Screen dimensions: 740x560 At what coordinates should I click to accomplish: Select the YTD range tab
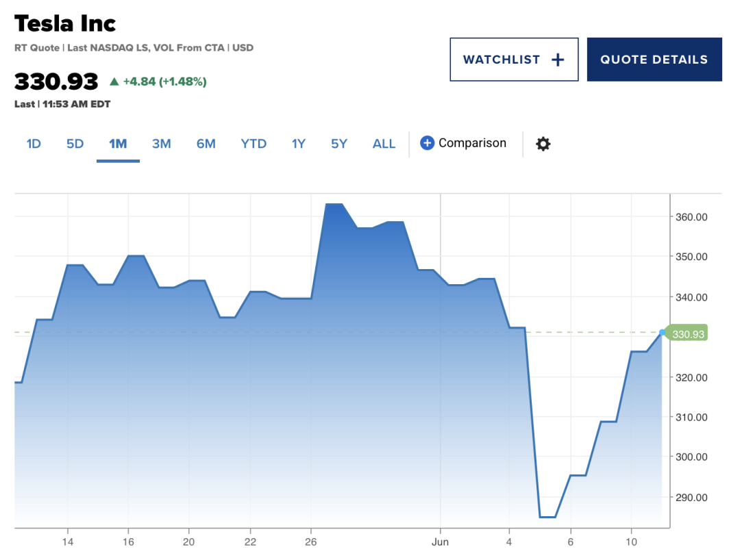tap(254, 144)
